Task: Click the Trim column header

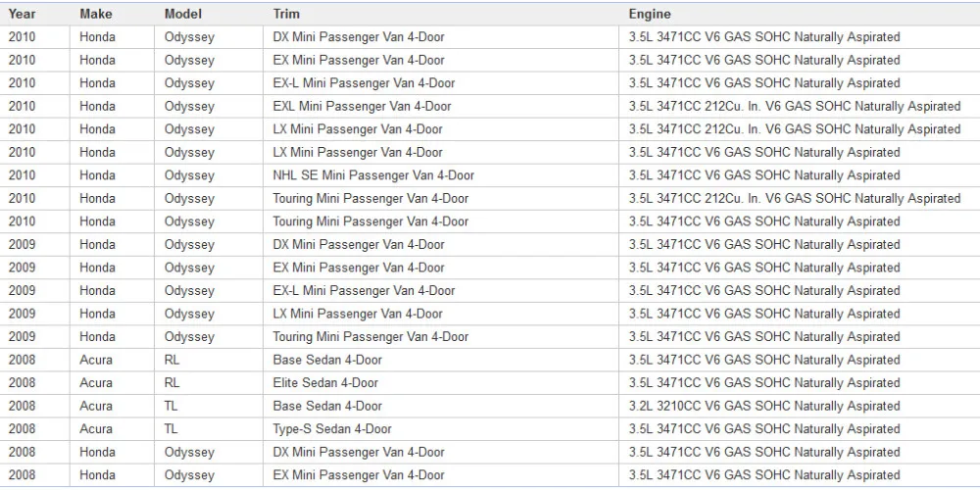Action: 286,14
